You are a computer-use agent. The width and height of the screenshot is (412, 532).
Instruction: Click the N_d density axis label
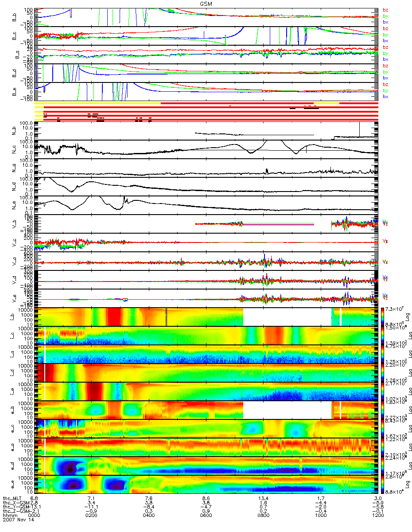click(x=14, y=187)
